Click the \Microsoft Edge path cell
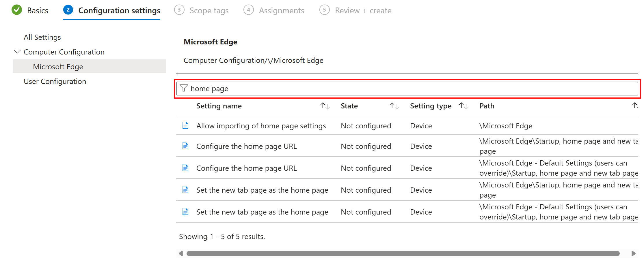This screenshot has height=263, width=644. click(x=506, y=126)
